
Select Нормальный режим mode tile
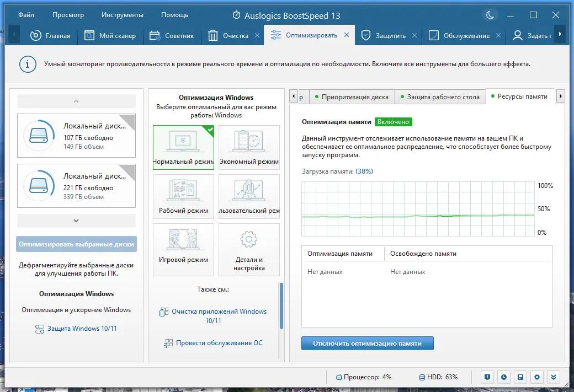coord(183,147)
